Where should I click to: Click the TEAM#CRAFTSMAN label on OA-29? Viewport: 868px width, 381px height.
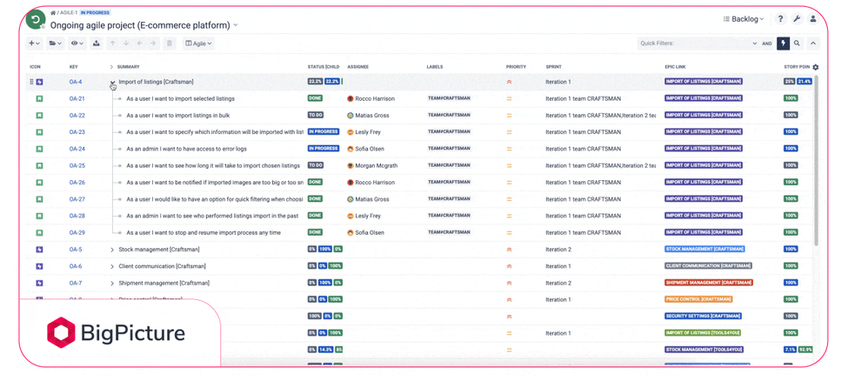click(x=449, y=232)
